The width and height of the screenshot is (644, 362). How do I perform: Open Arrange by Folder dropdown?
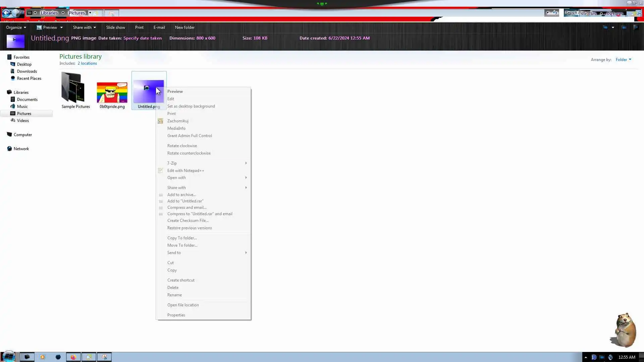[623, 60]
